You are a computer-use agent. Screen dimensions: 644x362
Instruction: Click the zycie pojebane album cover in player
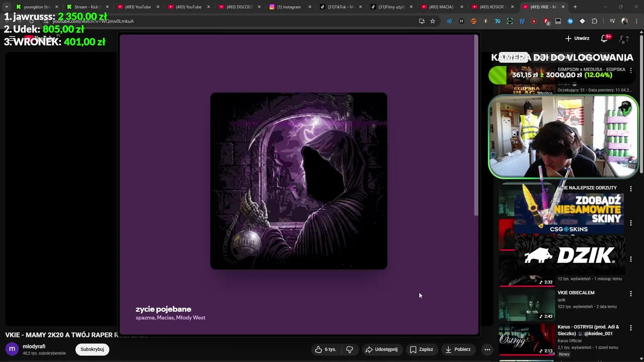point(299,181)
